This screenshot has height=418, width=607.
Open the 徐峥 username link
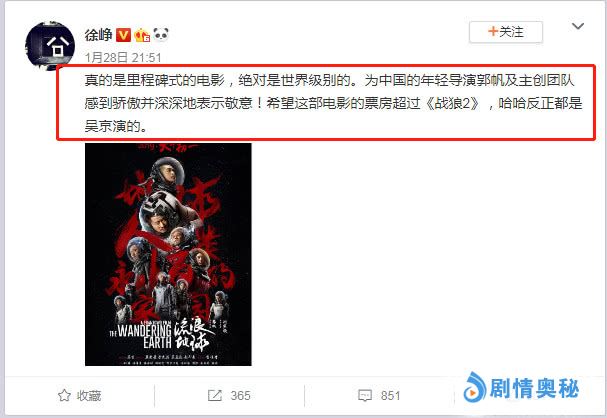[99, 35]
